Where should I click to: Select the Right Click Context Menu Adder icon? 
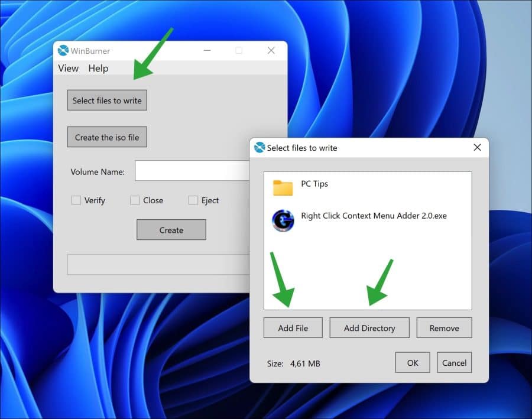pos(283,220)
